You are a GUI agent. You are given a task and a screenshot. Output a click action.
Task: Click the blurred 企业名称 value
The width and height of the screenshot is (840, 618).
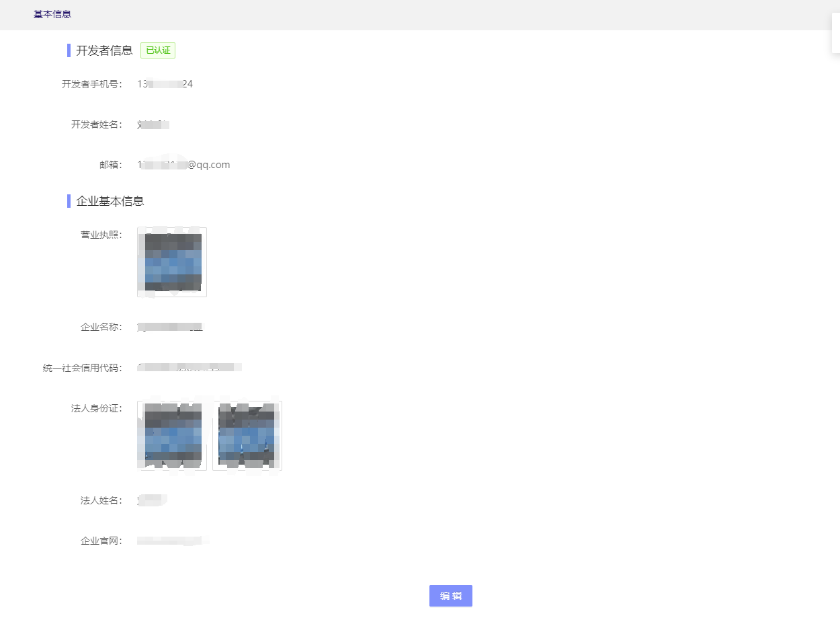[x=170, y=327]
